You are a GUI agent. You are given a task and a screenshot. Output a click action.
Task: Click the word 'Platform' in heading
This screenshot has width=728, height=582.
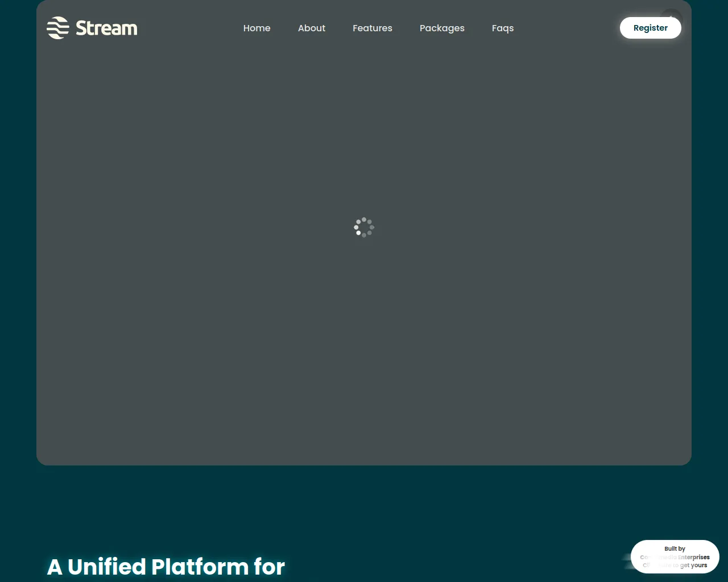click(200, 567)
